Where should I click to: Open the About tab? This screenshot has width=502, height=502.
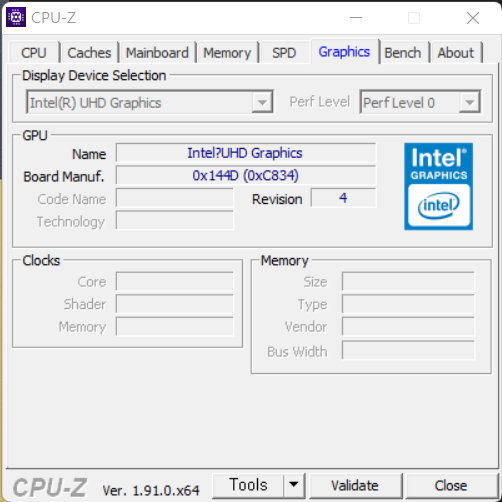pyautogui.click(x=456, y=53)
